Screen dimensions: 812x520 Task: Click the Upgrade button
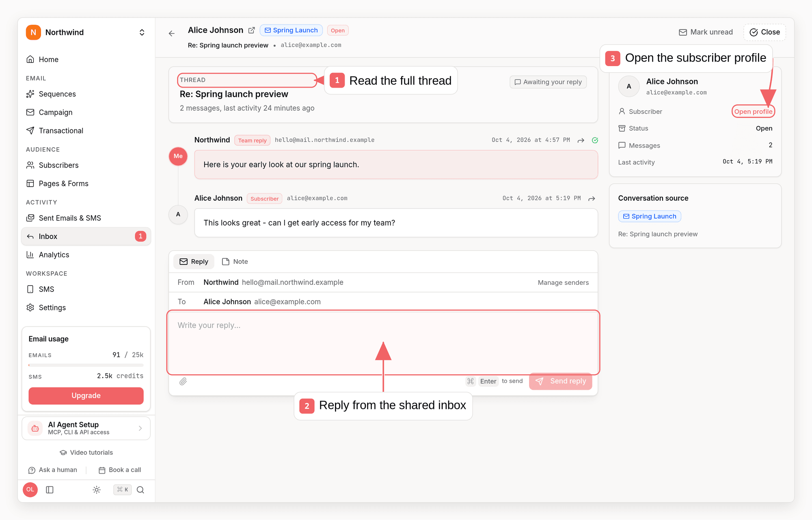(x=86, y=396)
